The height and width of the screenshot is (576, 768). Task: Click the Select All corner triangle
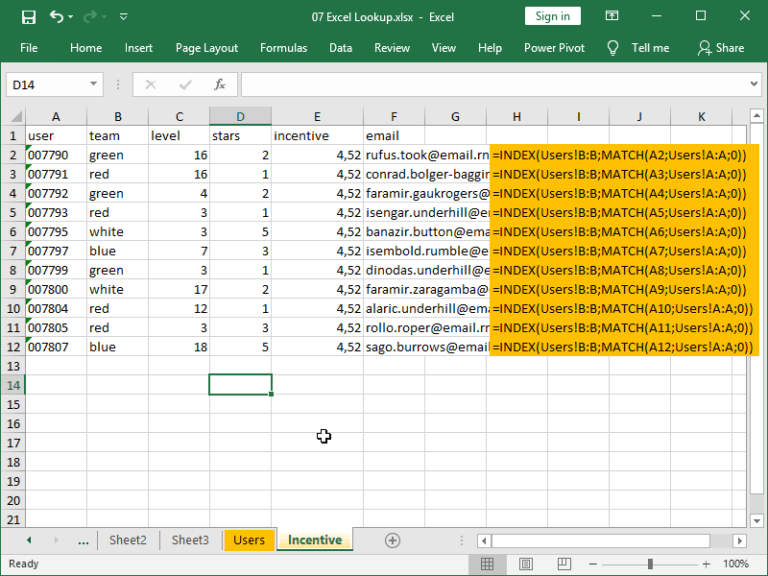coord(15,117)
